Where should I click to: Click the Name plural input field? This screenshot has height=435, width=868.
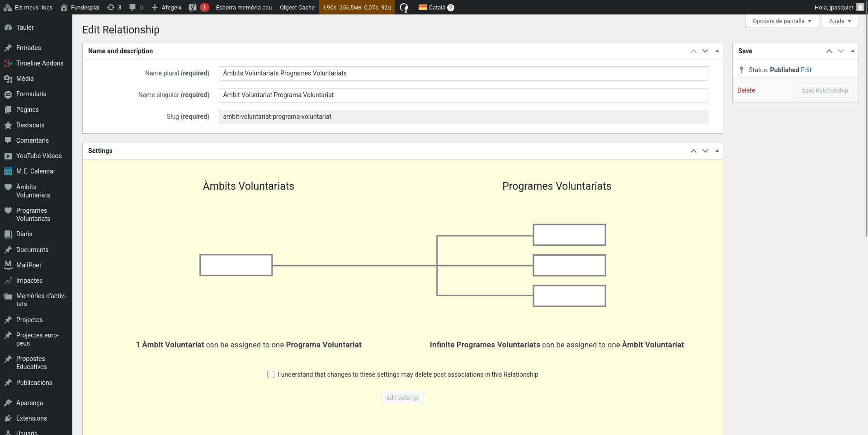pyautogui.click(x=463, y=74)
